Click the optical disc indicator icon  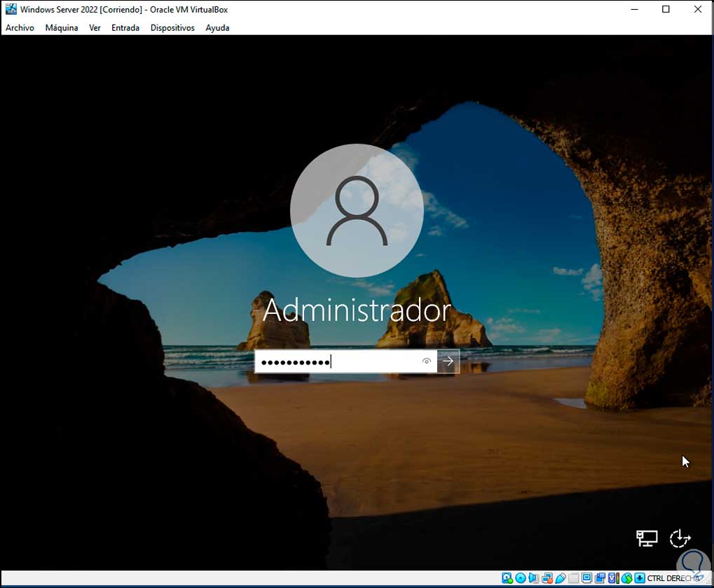(521, 578)
